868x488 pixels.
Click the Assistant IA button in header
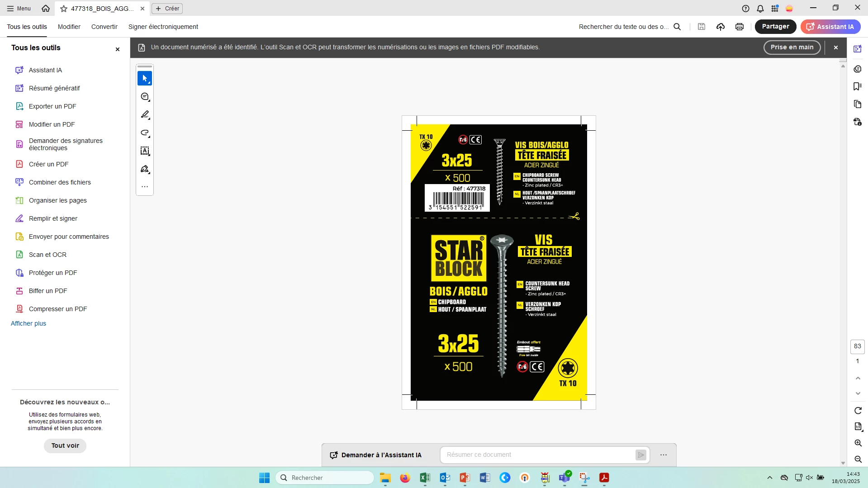pyautogui.click(x=830, y=27)
